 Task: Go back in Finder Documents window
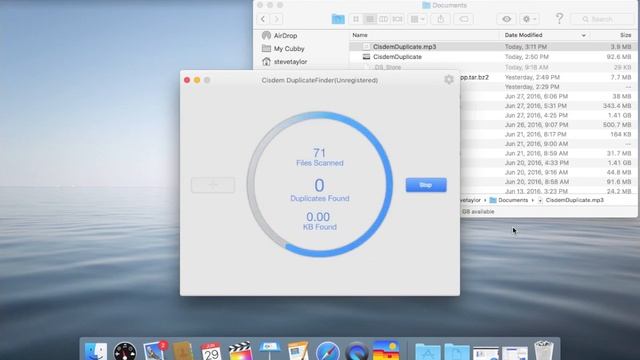coord(263,19)
